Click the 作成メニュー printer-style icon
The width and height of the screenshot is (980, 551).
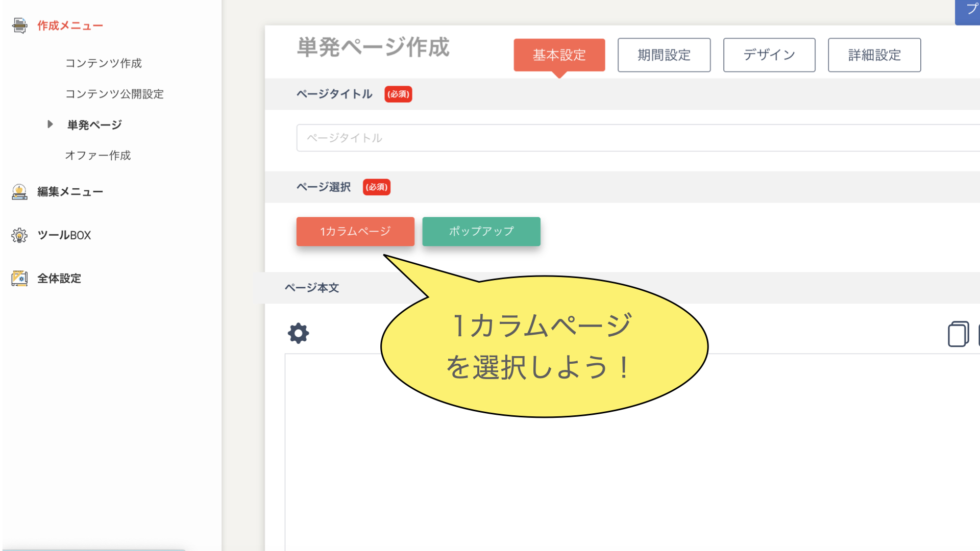(19, 26)
